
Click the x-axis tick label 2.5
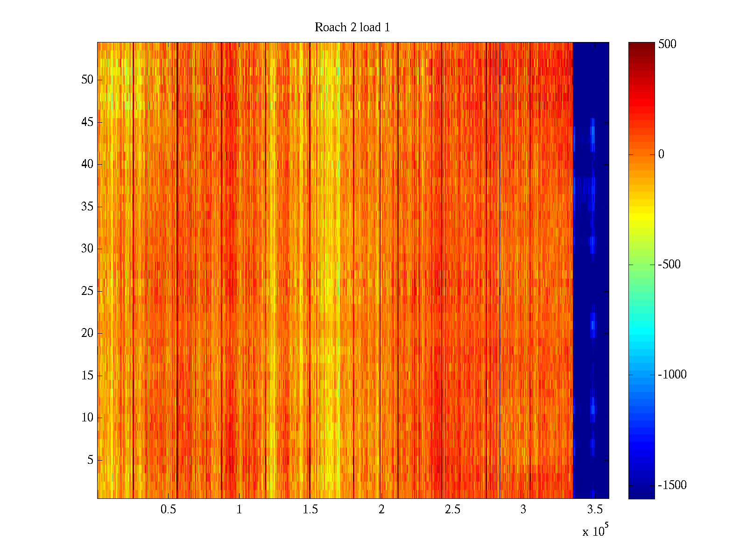point(452,510)
